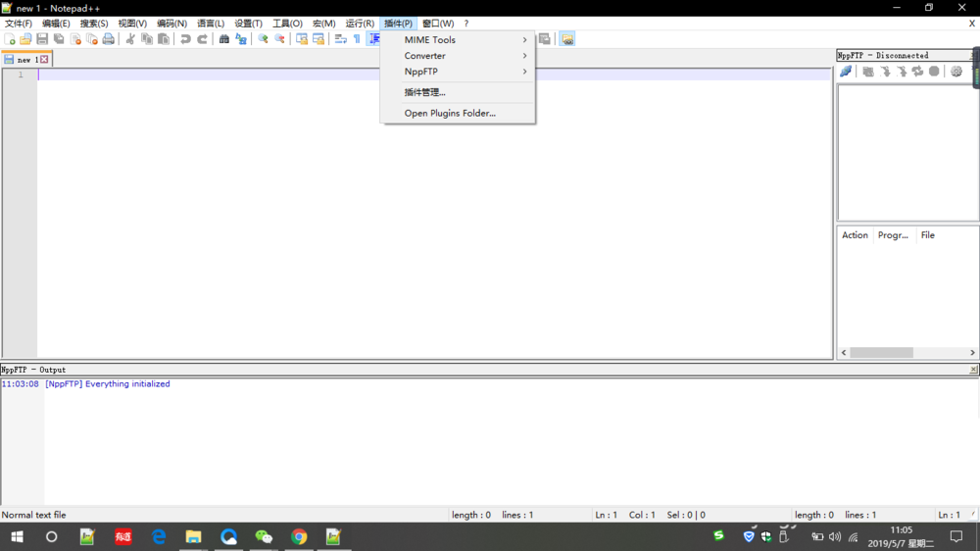Click the Paste toolbar icon

[x=164, y=39]
